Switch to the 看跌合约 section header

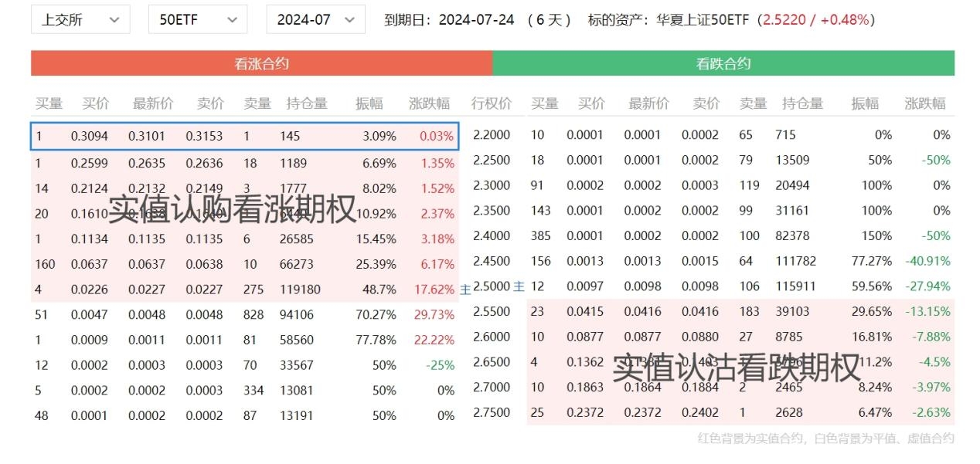(723, 64)
